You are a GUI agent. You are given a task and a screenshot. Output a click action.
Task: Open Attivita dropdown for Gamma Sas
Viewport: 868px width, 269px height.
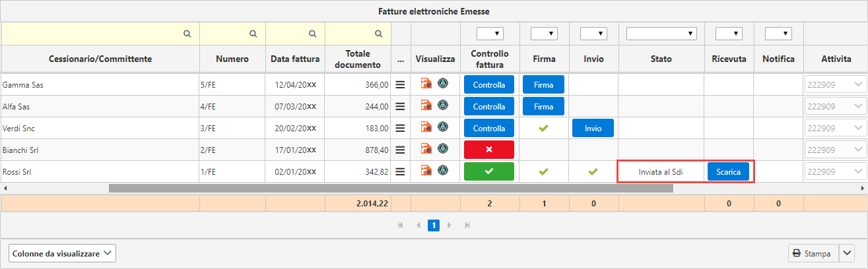834,84
